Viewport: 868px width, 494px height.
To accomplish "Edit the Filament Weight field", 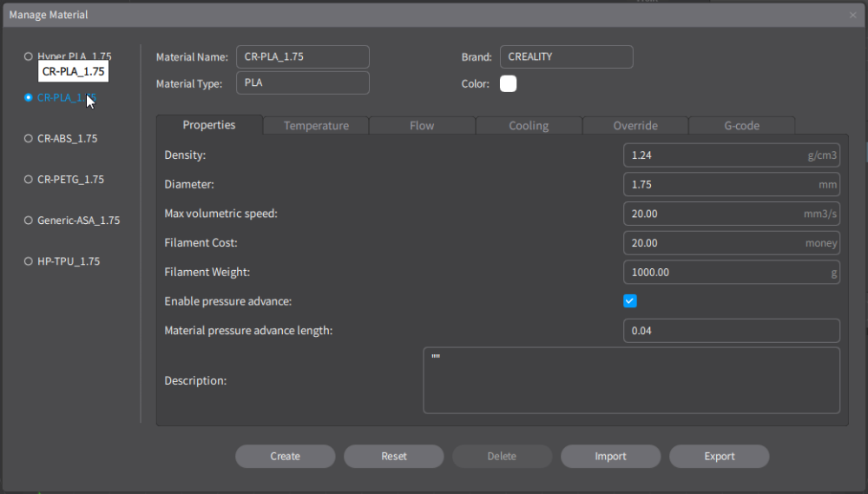I will pos(731,273).
